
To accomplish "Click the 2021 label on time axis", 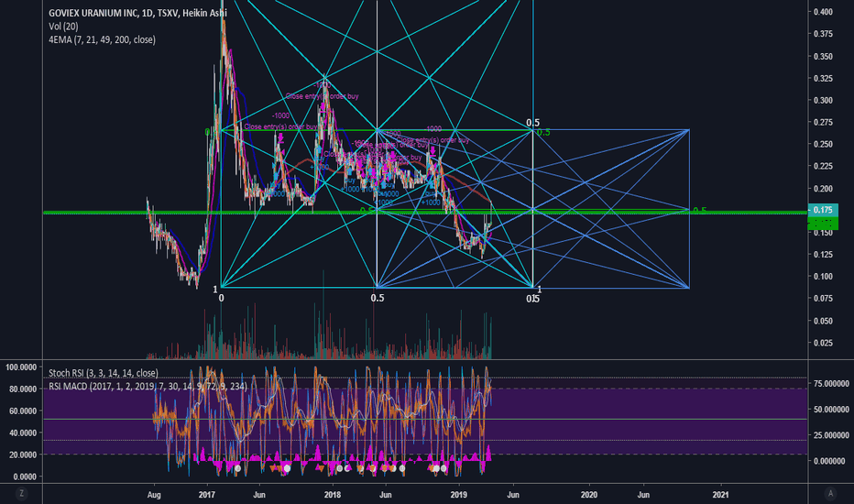I will click(x=720, y=495).
